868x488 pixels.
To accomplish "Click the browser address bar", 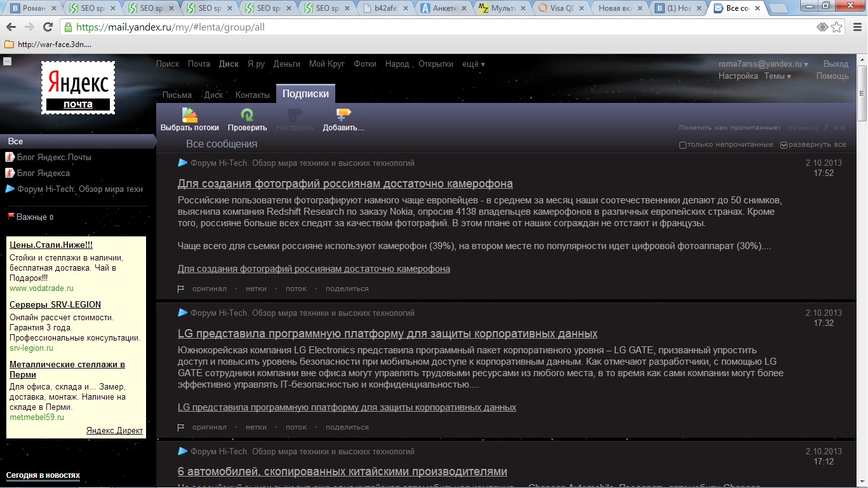I will tap(438, 27).
